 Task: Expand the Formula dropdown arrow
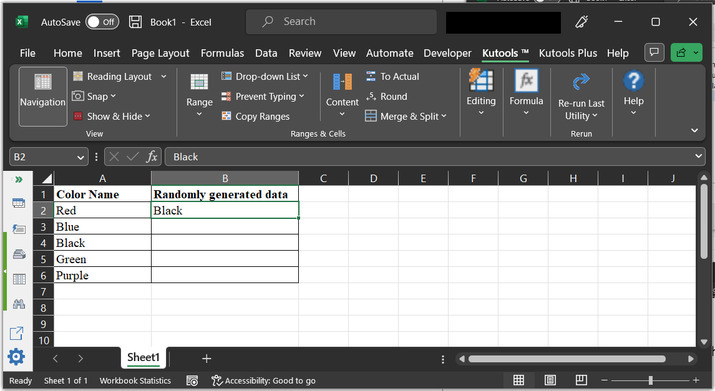[526, 113]
